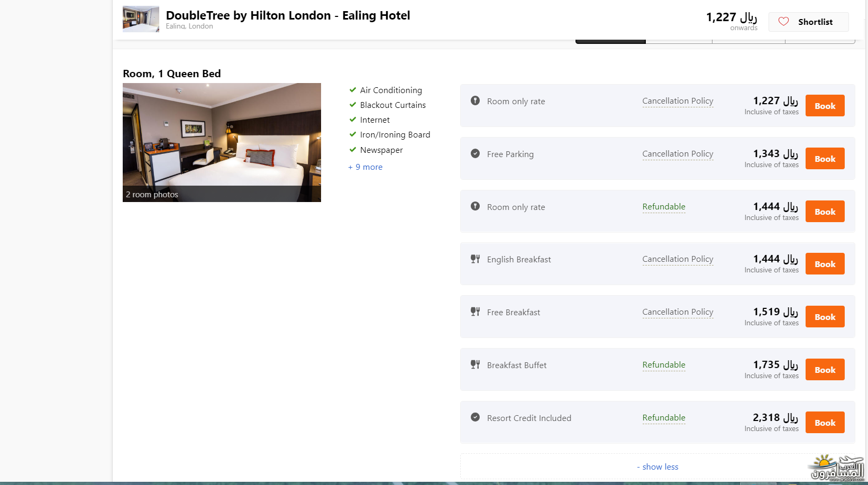Image resolution: width=868 pixels, height=485 pixels.
Task: Add the hotel with the Shortlist button
Action: (x=808, y=22)
